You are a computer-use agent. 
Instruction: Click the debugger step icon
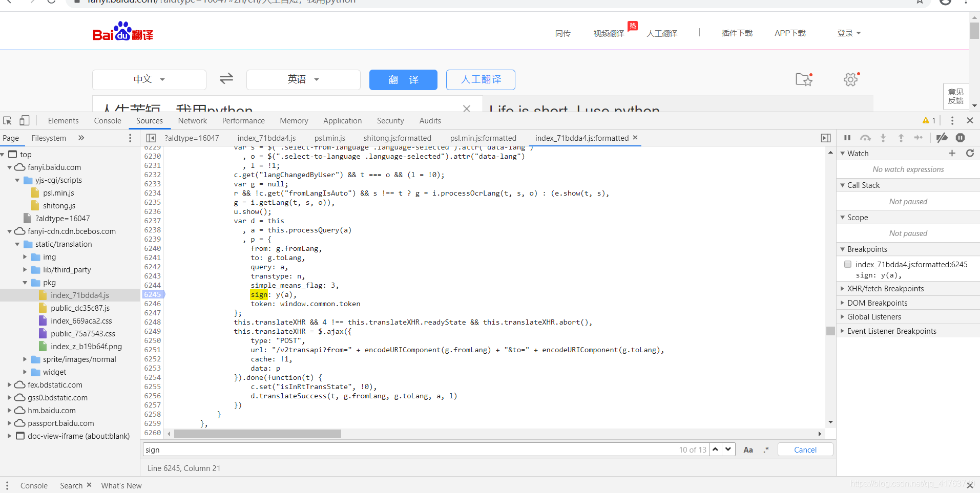(919, 138)
